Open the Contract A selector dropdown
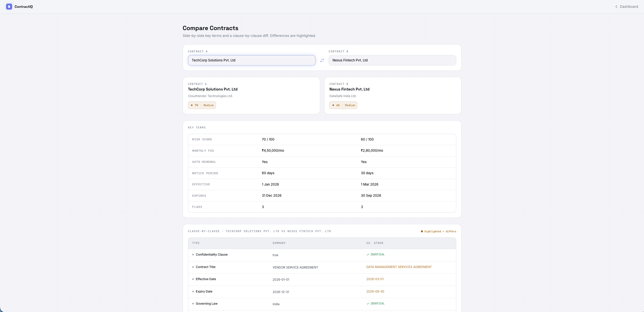The image size is (644, 312). point(252,60)
